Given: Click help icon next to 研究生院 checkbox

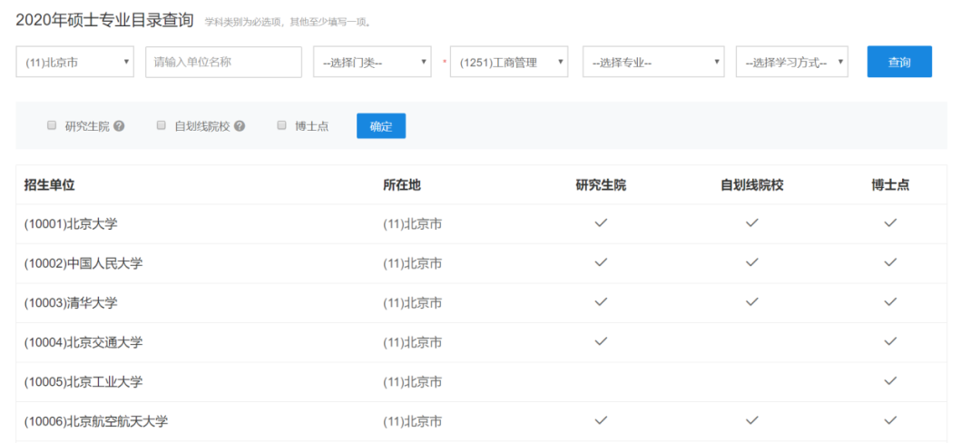Looking at the screenshot, I should (119, 126).
